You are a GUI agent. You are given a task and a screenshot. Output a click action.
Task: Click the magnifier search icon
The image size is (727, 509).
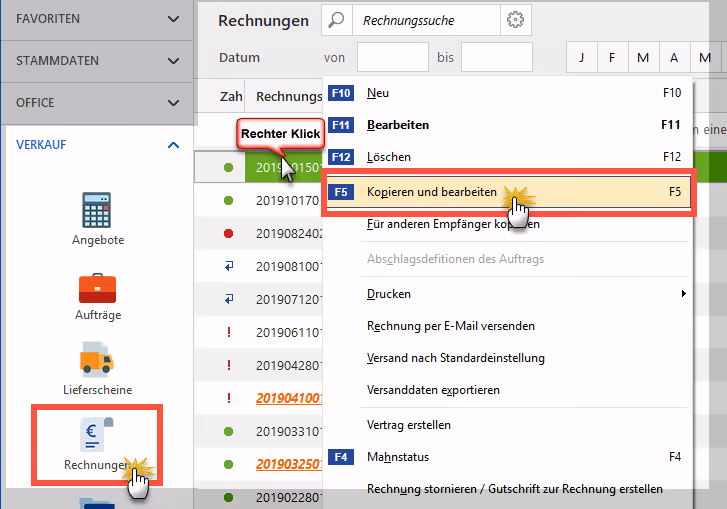337,20
